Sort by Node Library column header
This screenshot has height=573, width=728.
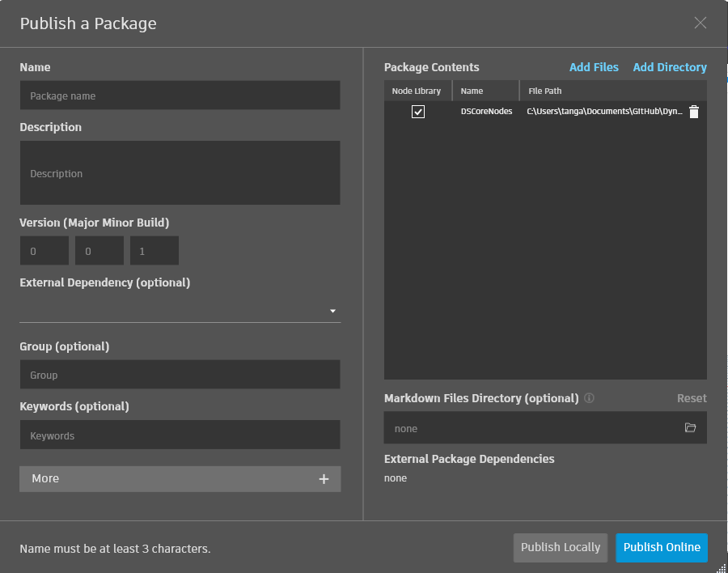pyautogui.click(x=418, y=91)
